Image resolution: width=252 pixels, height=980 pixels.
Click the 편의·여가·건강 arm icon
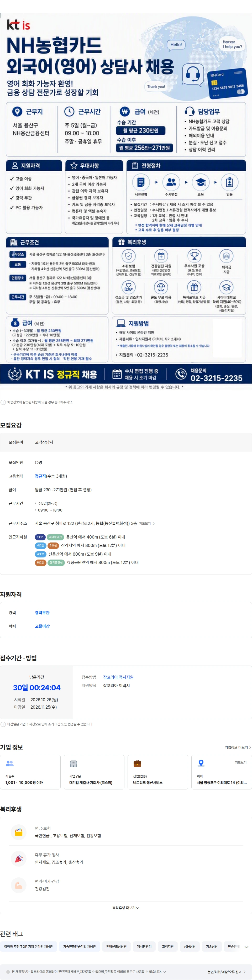pyautogui.click(x=19, y=885)
